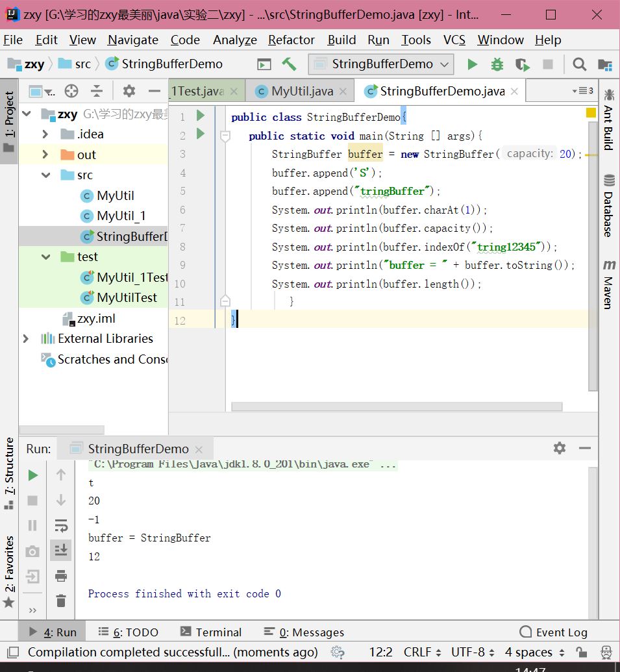Image resolution: width=620 pixels, height=672 pixels.
Task: Toggle the Maven side panel
Action: [x=608, y=284]
